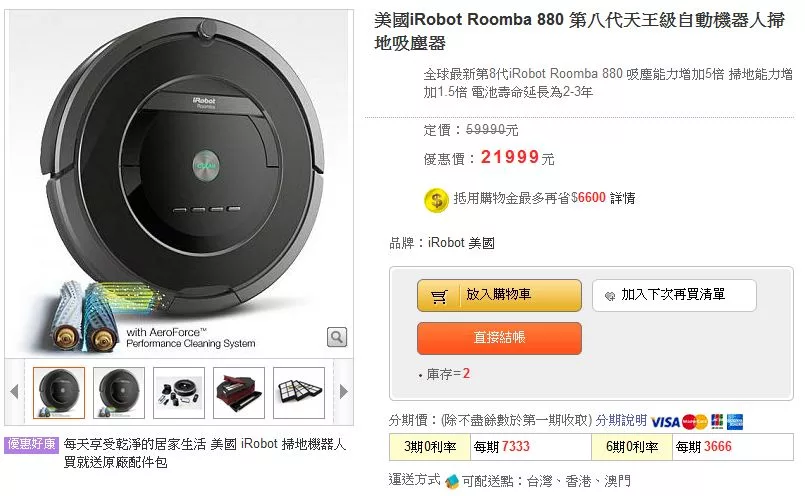Select the first Roomba thumbnail
Screen dimensions: 805x496
pos(59,392)
